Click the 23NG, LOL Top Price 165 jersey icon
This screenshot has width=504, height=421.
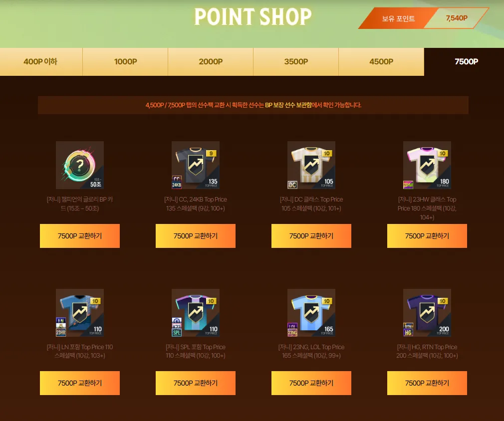point(311,313)
